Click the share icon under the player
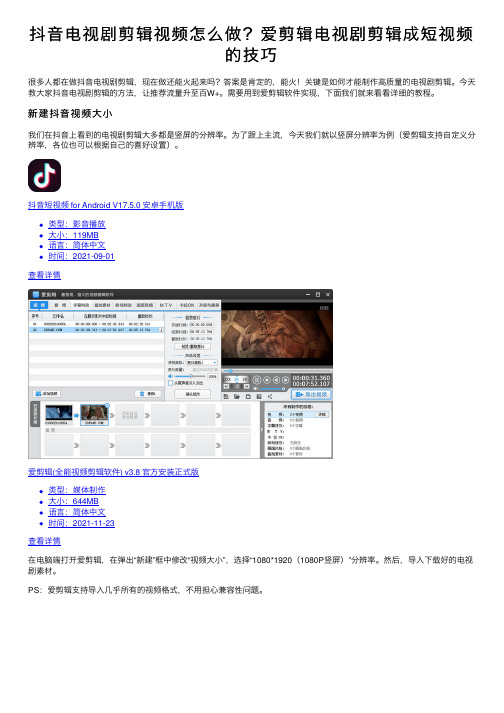 270,397
